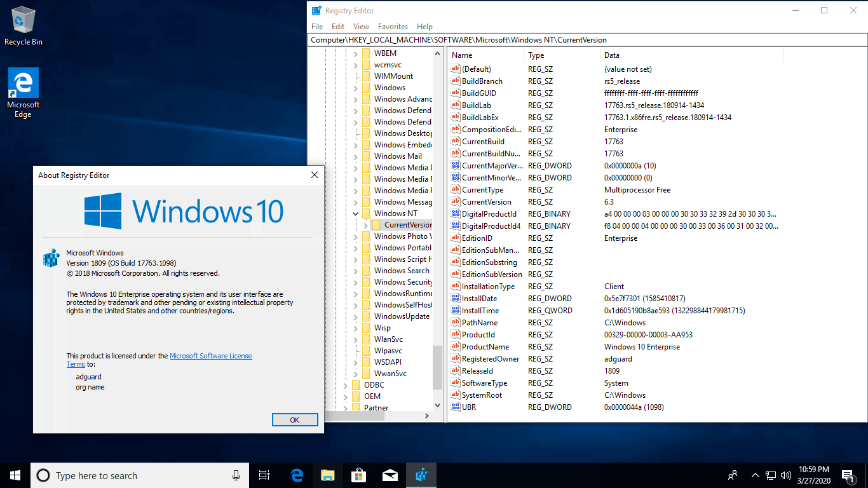This screenshot has width=868, height=488.
Task: Click the folder icon of Windows Mail
Action: 366,156
